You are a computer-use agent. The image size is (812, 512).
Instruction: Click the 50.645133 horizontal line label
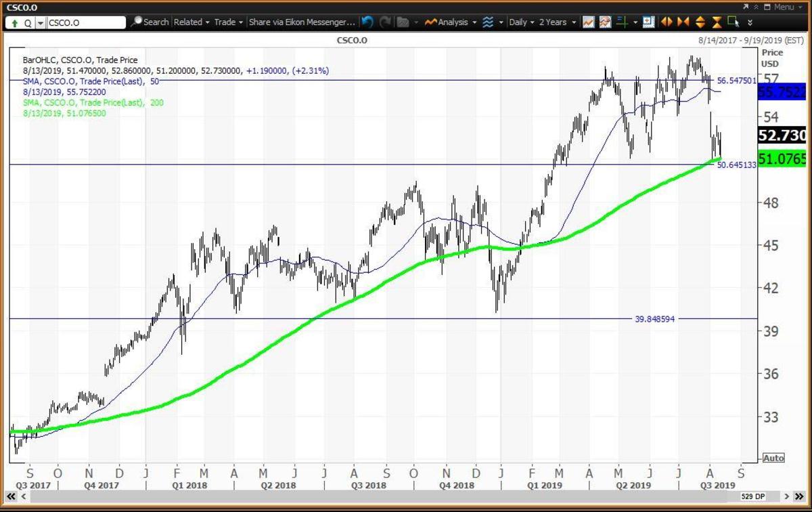(737, 165)
